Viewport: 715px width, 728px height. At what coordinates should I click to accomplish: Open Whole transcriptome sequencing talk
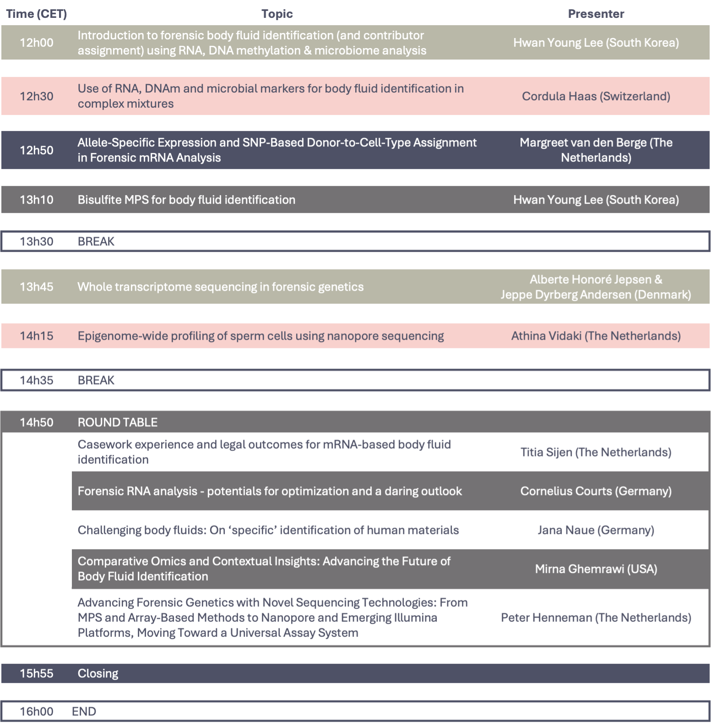221,287
